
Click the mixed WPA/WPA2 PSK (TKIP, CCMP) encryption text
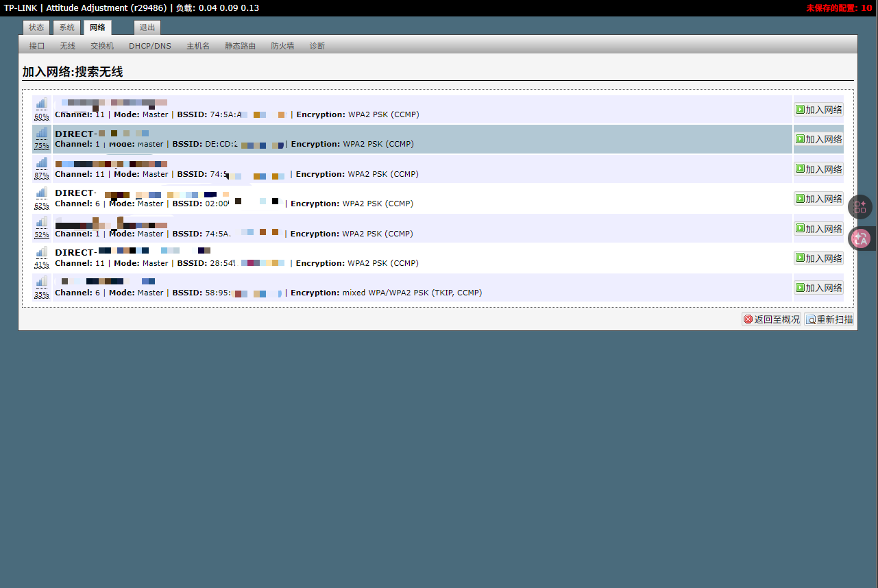pos(412,293)
